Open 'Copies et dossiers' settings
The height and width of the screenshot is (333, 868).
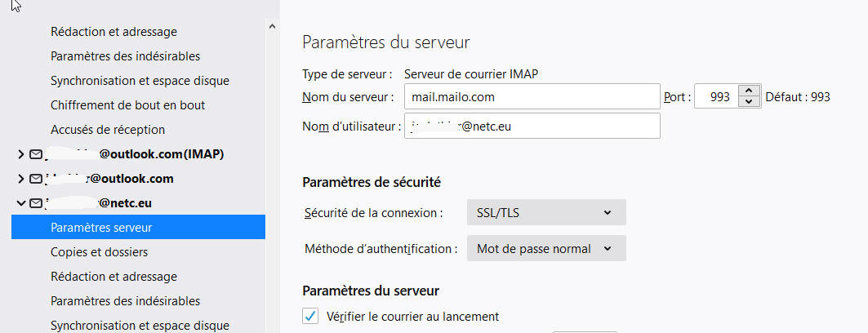99,252
